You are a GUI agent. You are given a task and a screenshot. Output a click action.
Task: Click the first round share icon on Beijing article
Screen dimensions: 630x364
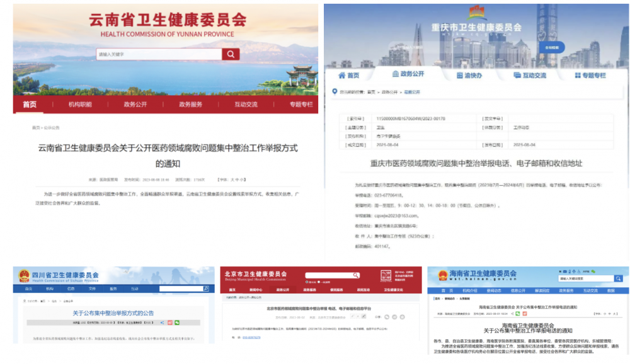point(387,317)
